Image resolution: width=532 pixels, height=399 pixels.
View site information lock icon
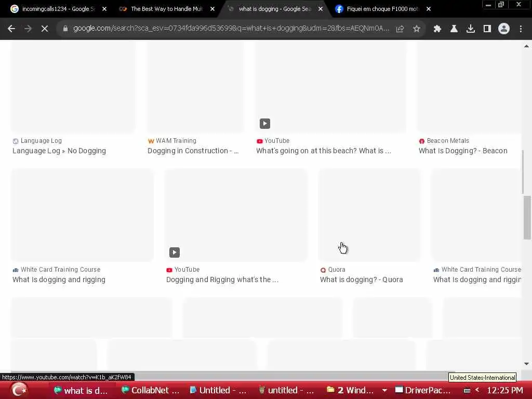[65, 29]
